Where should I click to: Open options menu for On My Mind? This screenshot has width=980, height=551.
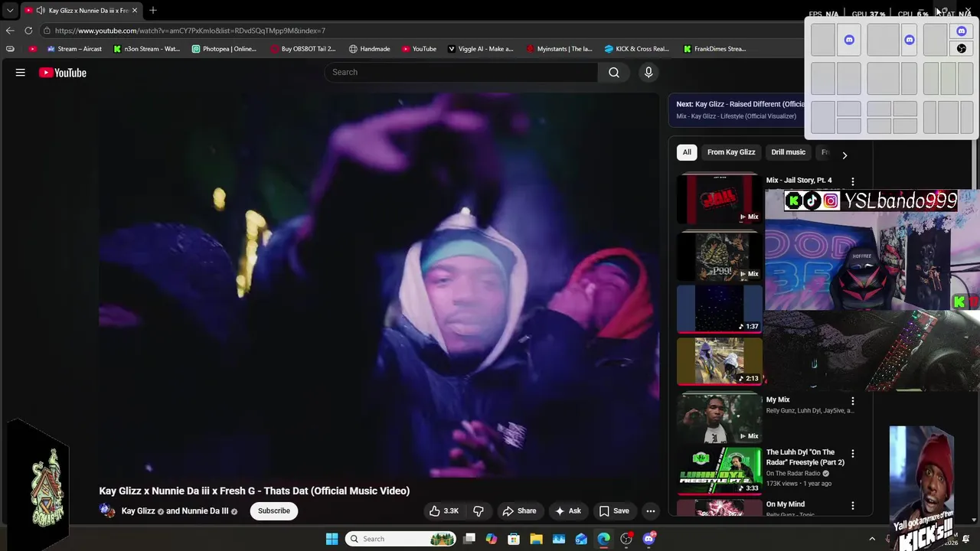853,506
